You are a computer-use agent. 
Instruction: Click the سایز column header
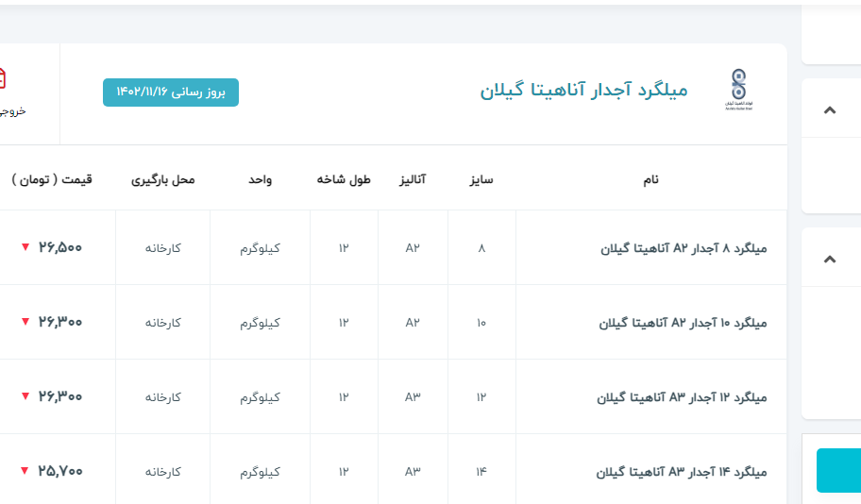(481, 178)
